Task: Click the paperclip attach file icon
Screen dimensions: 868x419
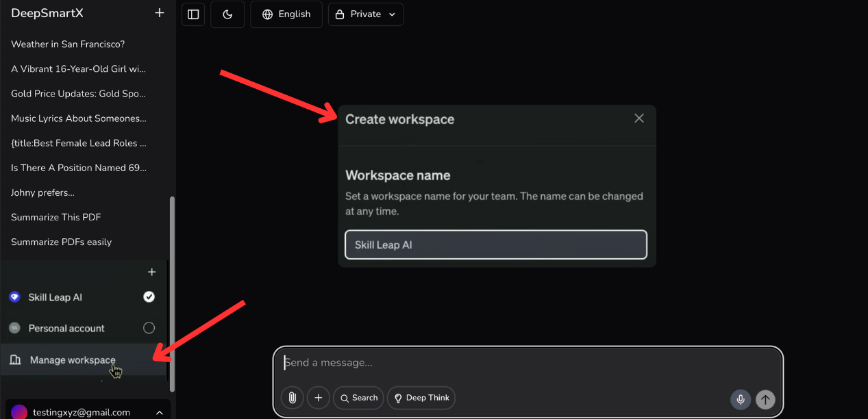Action: click(x=293, y=398)
